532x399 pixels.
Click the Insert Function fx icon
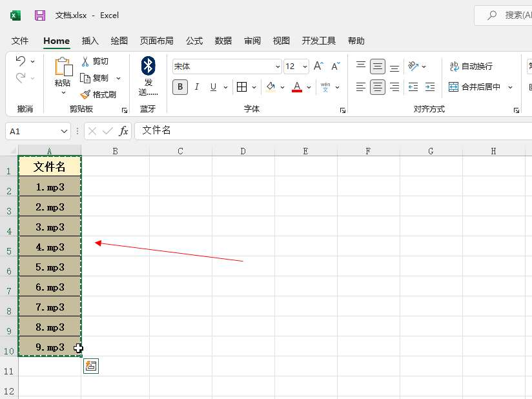point(123,131)
